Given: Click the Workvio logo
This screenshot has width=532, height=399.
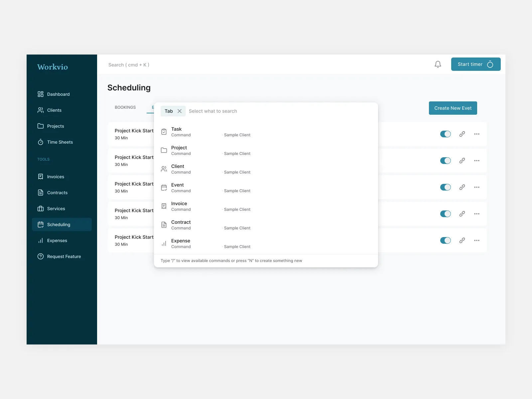Looking at the screenshot, I should coord(53,67).
